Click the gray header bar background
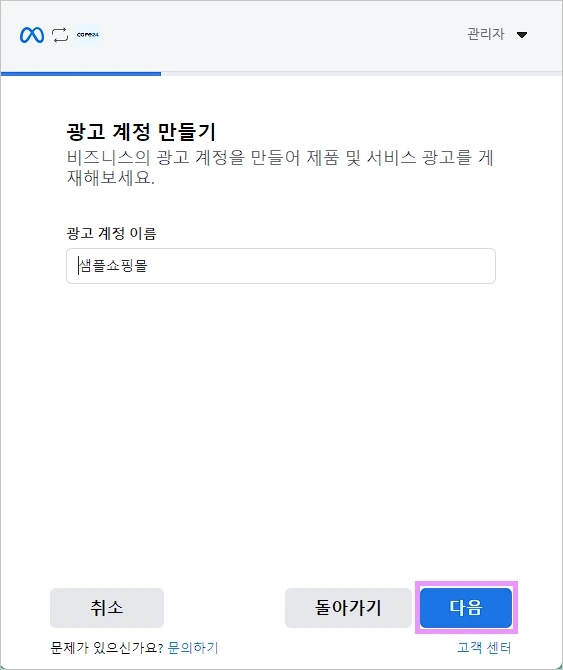 281,35
